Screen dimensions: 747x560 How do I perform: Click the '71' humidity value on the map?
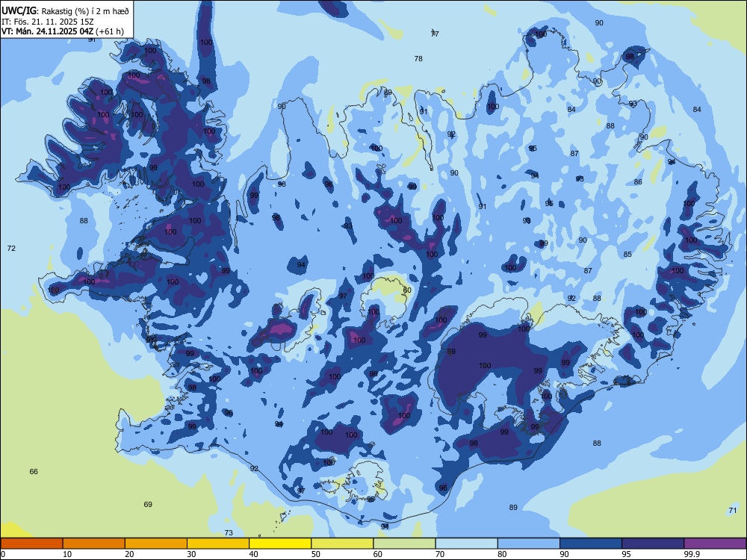coord(733,511)
